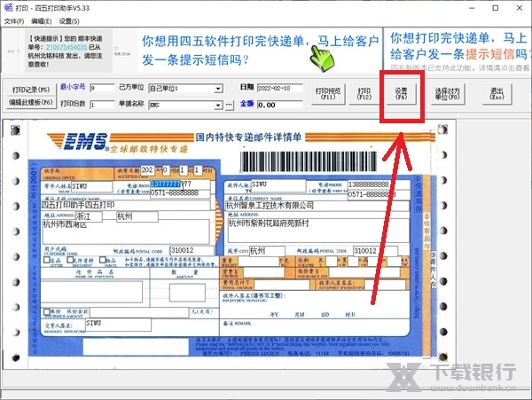
Task: Maximize the 四五打印助手 window
Action: (496, 8)
